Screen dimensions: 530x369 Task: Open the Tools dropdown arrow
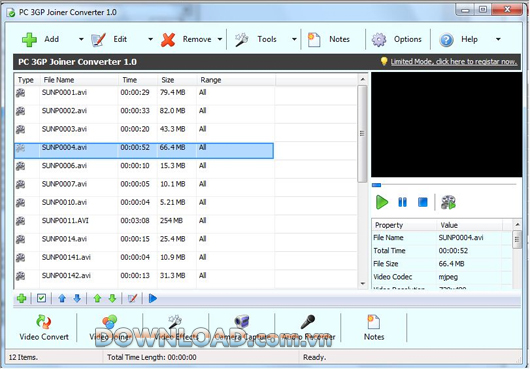click(294, 39)
